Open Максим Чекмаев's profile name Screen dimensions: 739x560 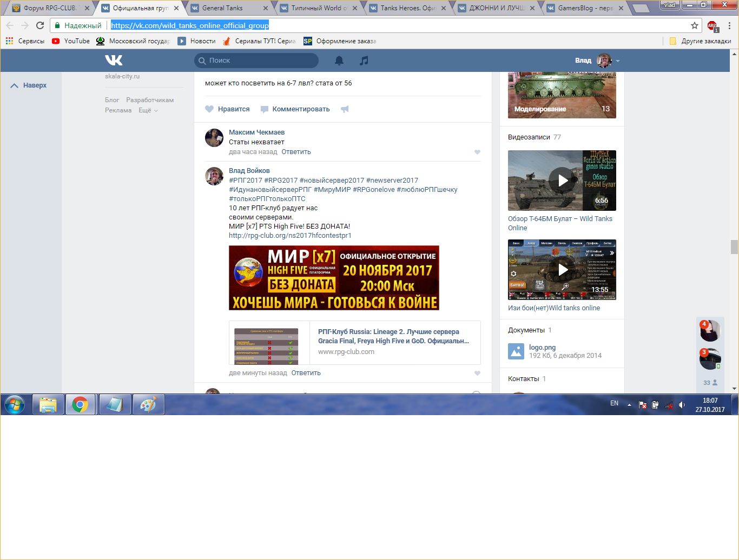coord(256,132)
